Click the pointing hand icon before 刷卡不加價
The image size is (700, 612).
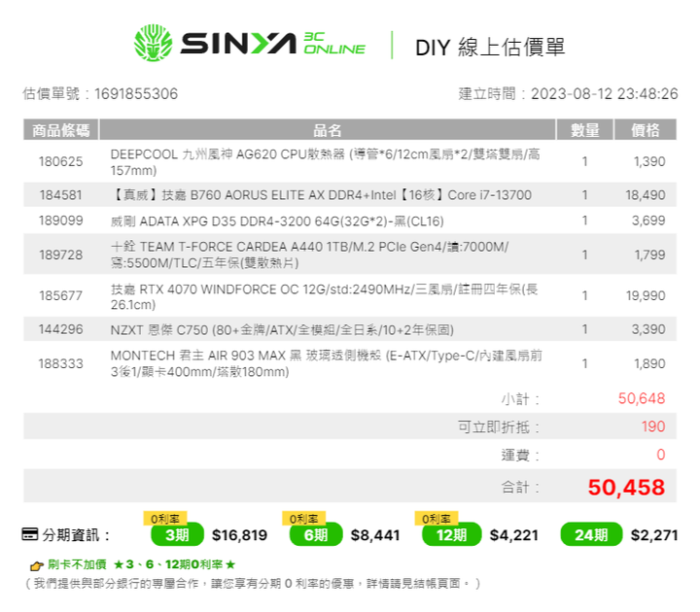tap(36, 565)
